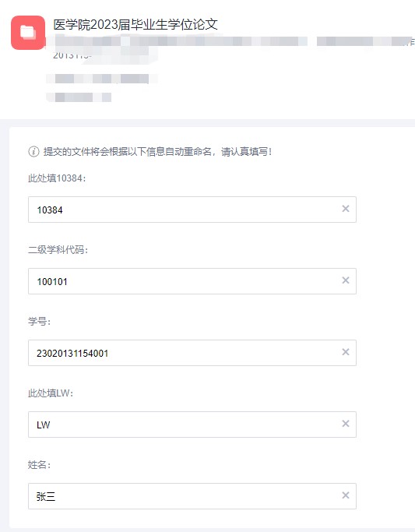415x532 pixels.
Task: Click the title 医学院2023届毕业生学位论文
Action: [135, 24]
